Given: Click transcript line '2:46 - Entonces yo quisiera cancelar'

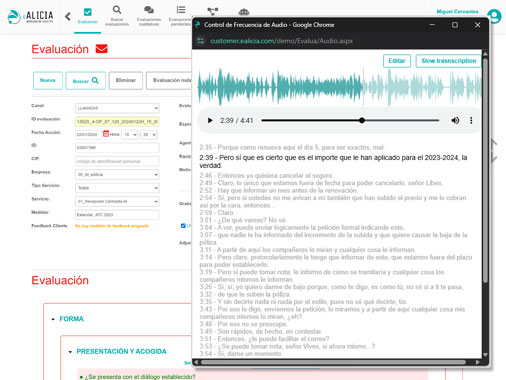Looking at the screenshot, I should pyautogui.click(x=266, y=175).
